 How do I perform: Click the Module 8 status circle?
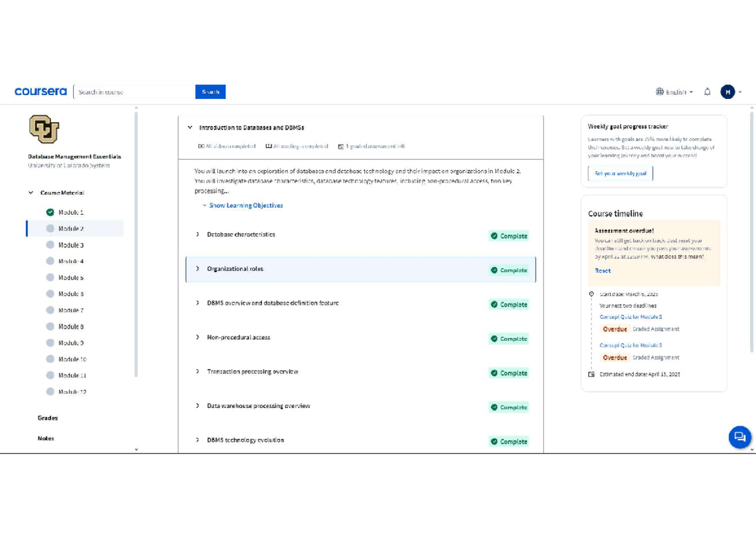(50, 326)
